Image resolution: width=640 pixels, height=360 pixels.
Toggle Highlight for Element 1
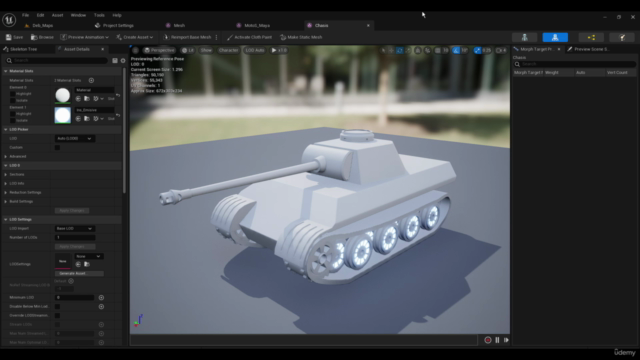point(13,114)
